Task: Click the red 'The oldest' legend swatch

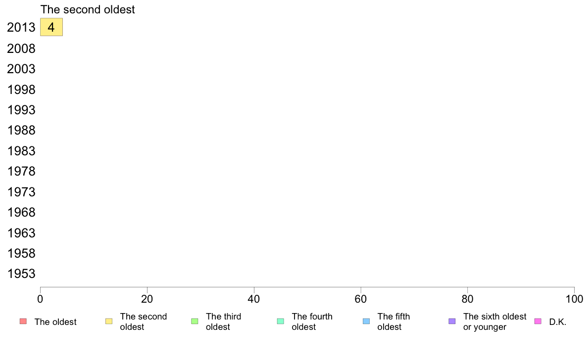Action: 23,321
